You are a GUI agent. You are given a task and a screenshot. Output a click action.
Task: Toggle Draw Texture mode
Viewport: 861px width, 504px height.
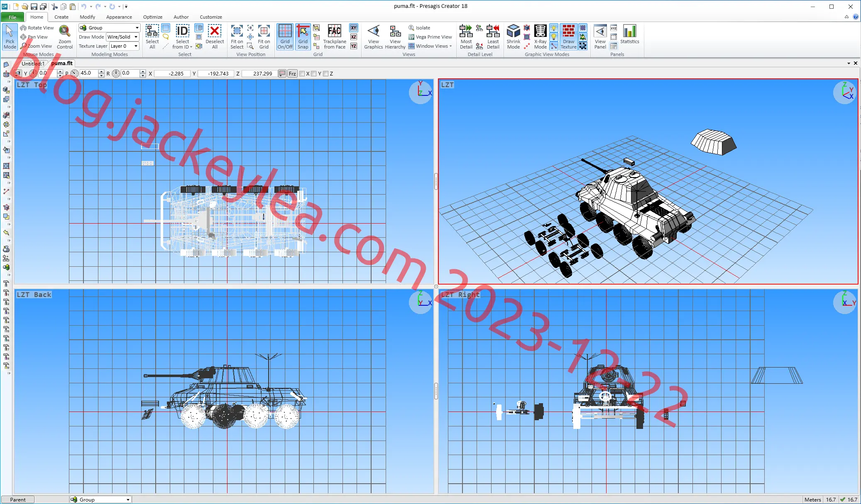pos(569,37)
